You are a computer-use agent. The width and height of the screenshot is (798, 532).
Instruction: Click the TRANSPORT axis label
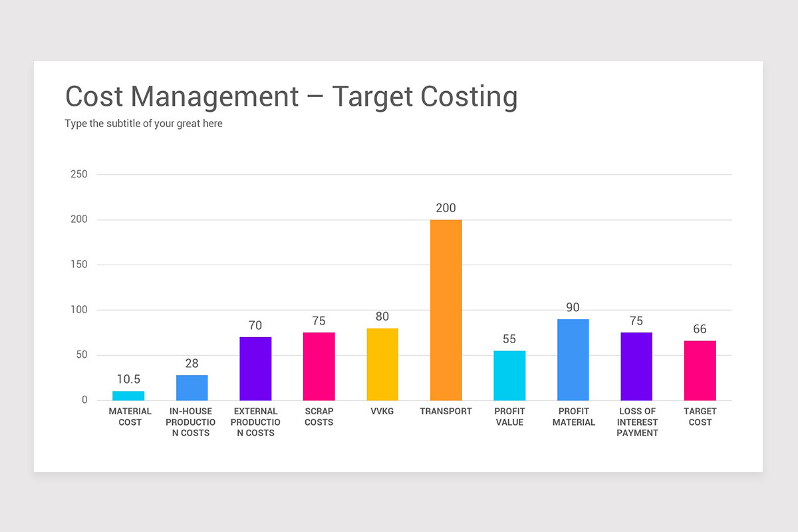[446, 411]
